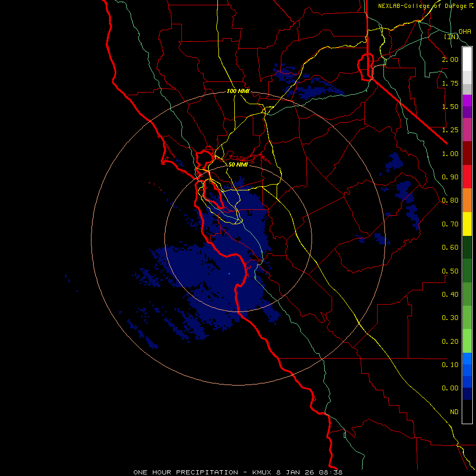Click the "0.00" scale value
The height and width of the screenshot is (476, 476).
click(450, 388)
